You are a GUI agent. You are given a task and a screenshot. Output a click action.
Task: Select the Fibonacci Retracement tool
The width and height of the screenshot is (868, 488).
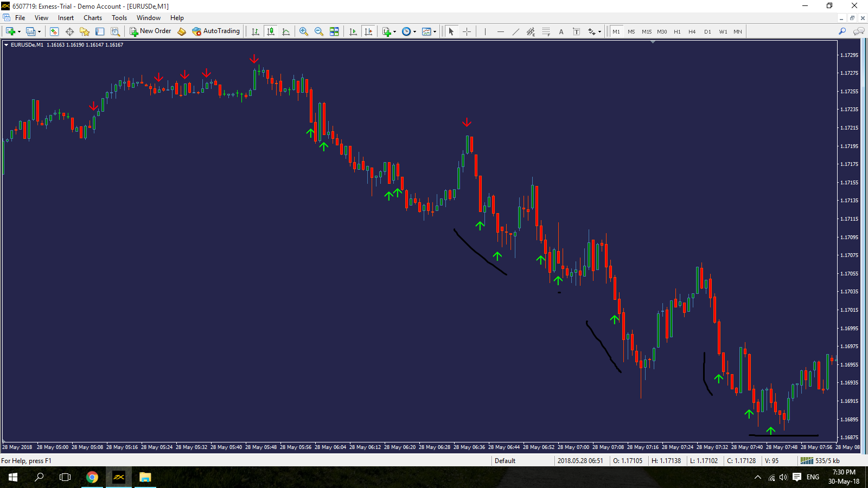click(x=546, y=31)
